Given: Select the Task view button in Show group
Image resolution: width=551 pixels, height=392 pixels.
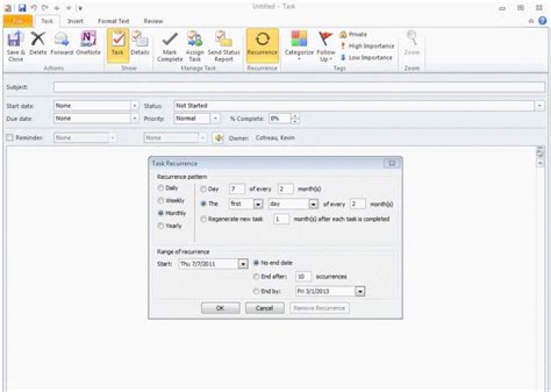Looking at the screenshot, I should click(x=118, y=46).
